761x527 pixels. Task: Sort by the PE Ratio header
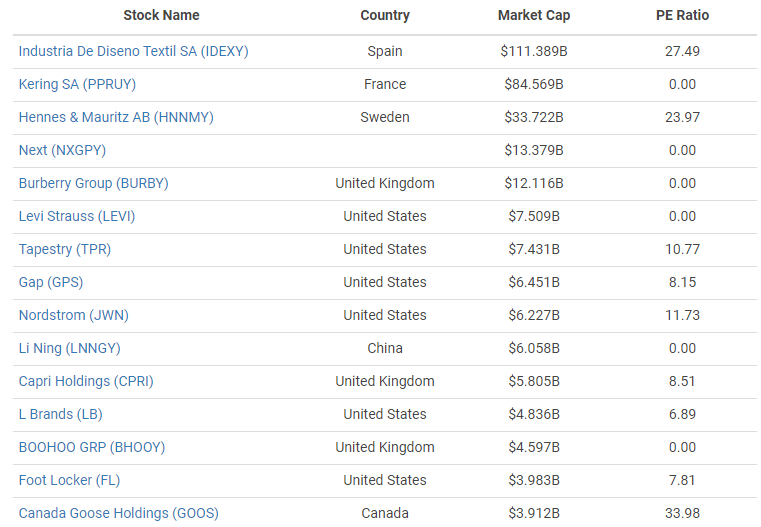coord(682,15)
